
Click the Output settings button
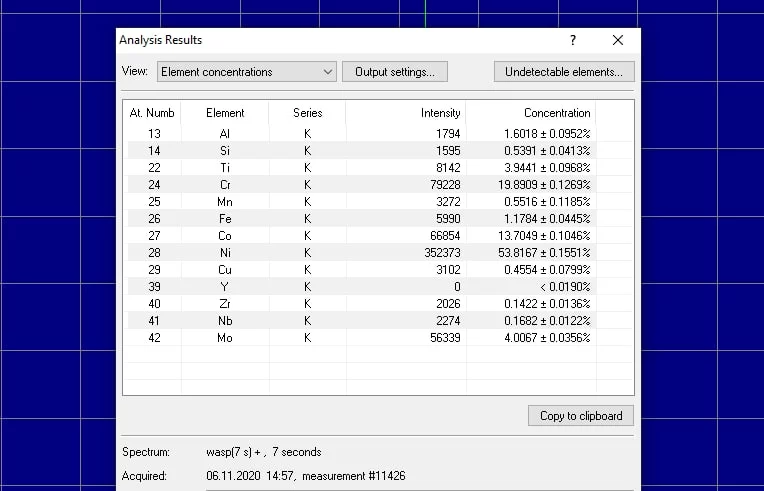click(x=394, y=72)
